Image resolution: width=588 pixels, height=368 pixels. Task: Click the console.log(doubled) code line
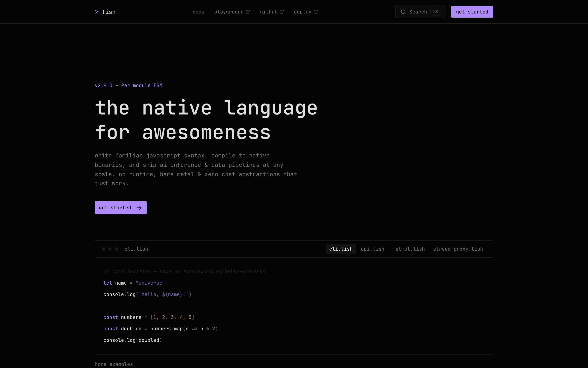[x=133, y=340]
